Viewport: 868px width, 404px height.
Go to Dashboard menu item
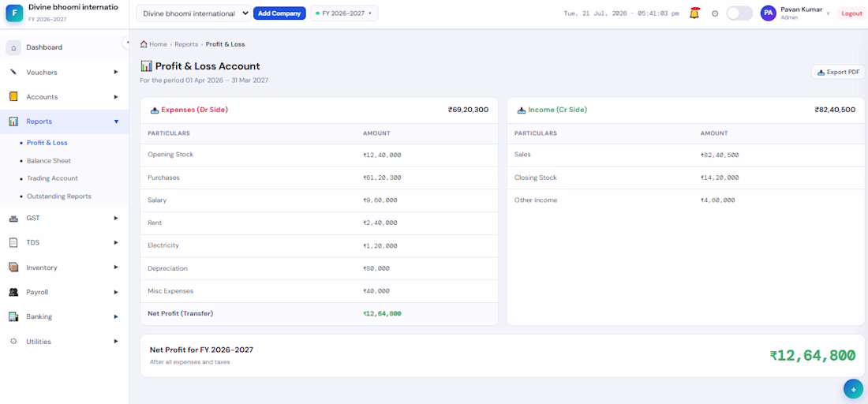coord(64,47)
